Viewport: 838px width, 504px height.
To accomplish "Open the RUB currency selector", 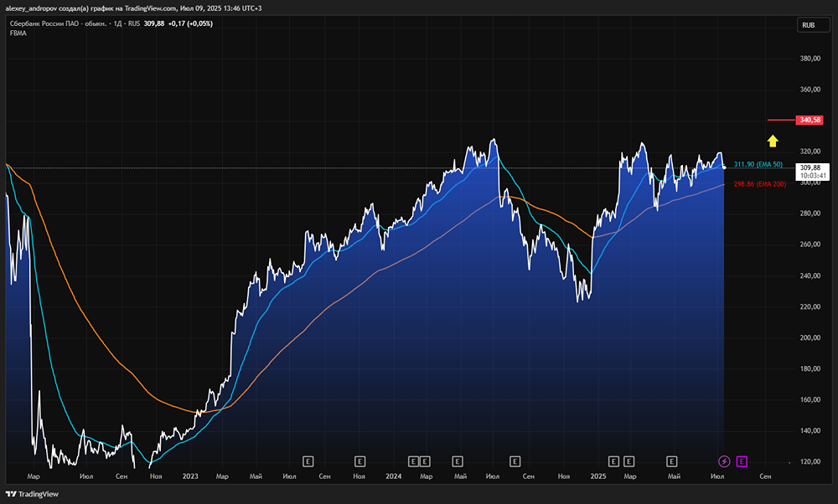I will click(813, 25).
